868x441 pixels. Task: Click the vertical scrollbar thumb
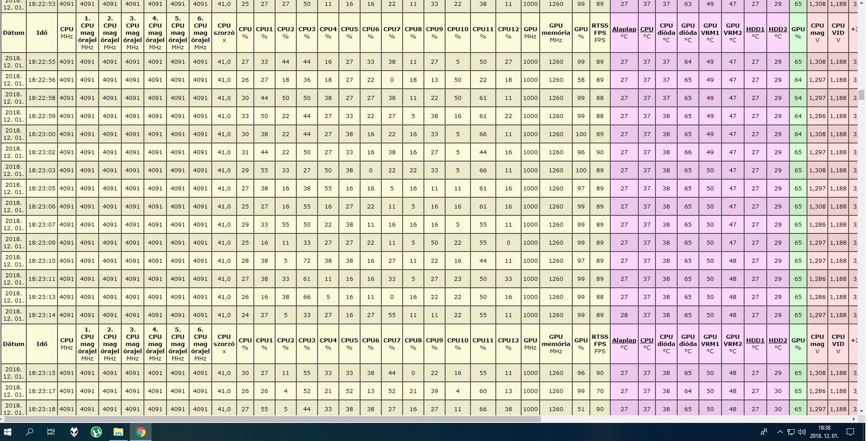point(862,95)
